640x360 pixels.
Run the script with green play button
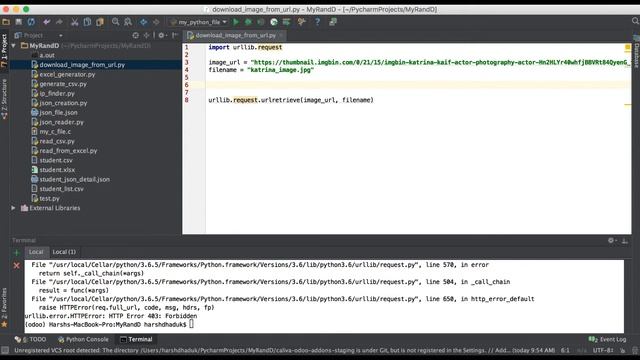pyautogui.click(x=236, y=22)
